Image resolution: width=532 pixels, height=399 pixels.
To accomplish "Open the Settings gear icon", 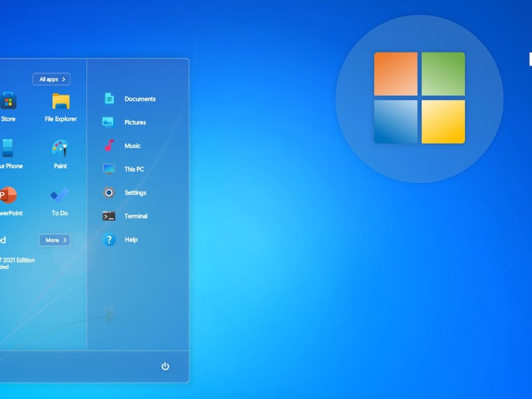I will 109,192.
